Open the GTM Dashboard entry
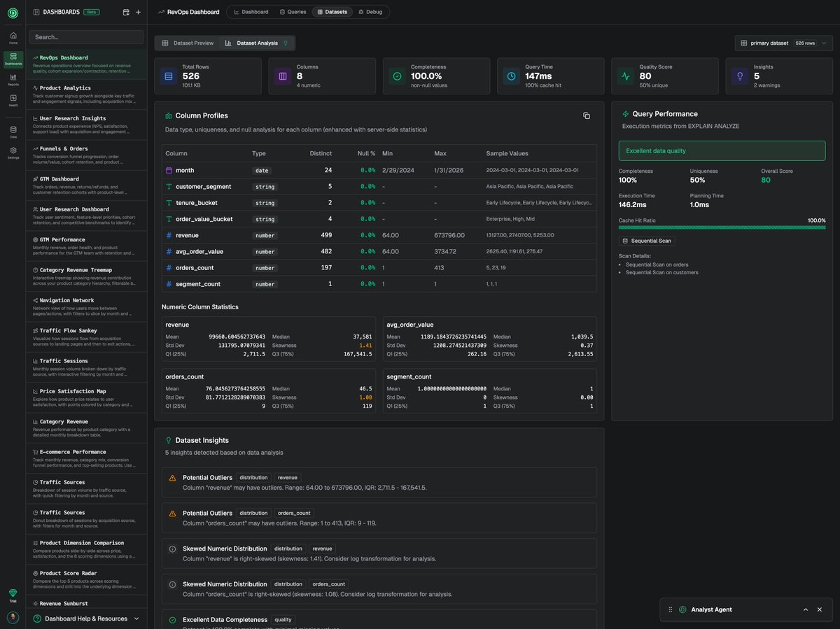The height and width of the screenshot is (629, 840). point(86,185)
